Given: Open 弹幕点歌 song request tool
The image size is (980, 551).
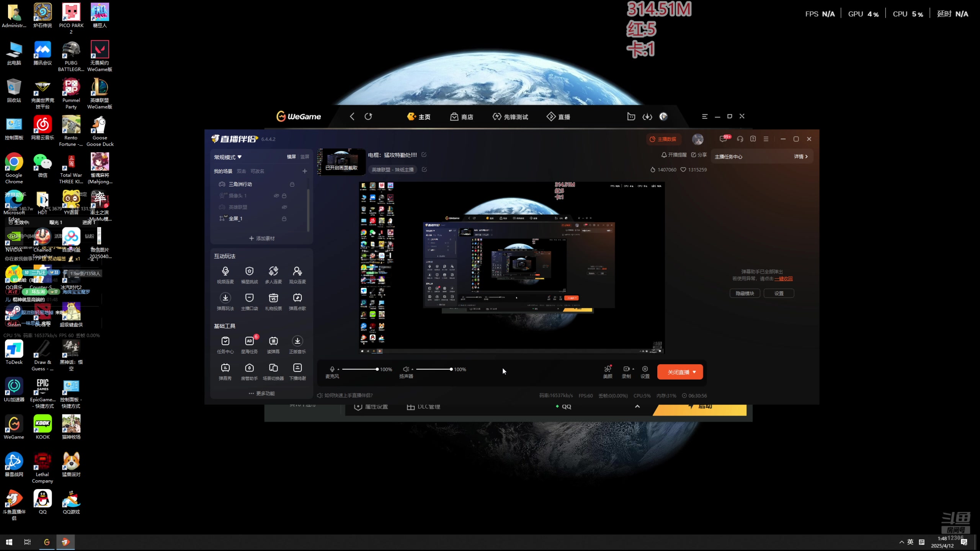Looking at the screenshot, I should click(x=297, y=302).
